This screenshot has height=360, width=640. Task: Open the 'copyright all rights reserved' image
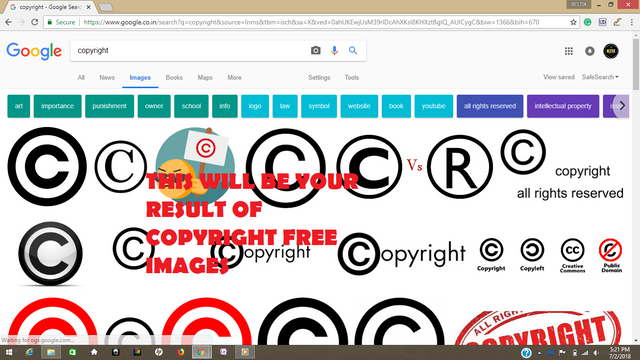pyautogui.click(x=563, y=165)
